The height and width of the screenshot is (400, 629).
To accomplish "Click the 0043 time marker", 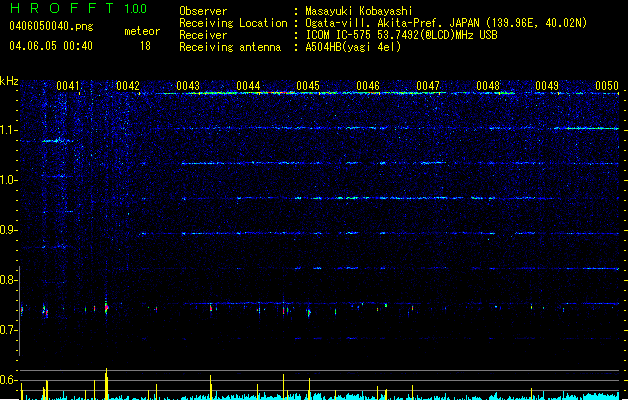I will coord(188,86).
